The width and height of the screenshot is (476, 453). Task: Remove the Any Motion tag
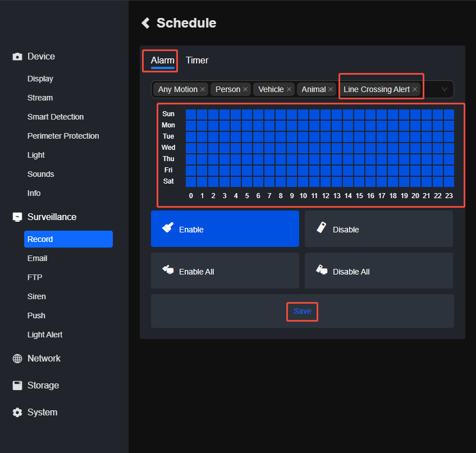tap(203, 90)
